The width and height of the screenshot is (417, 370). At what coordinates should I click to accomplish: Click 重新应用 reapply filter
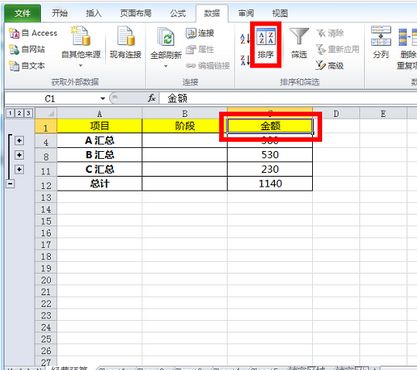click(338, 49)
